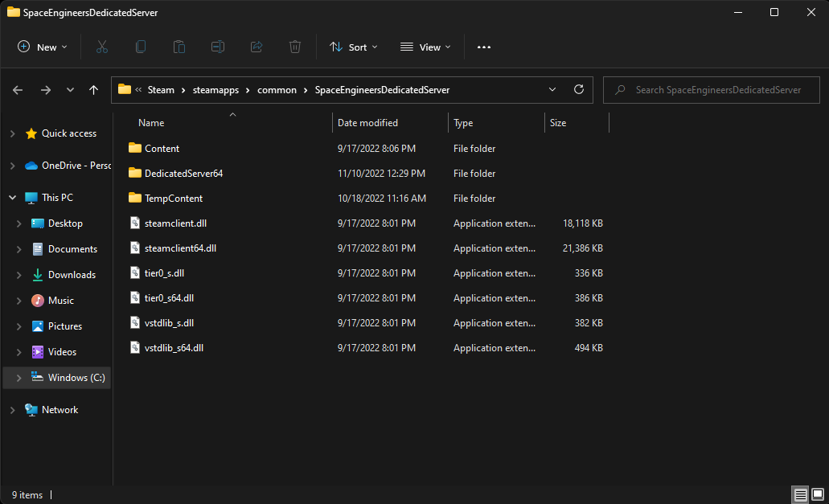Go back with the left arrow
The width and height of the screenshot is (829, 504).
click(18, 90)
